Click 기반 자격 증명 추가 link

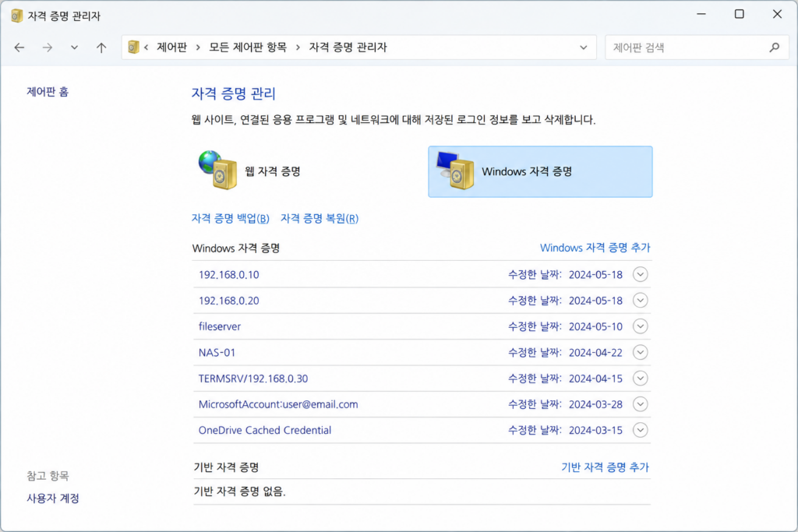605,467
